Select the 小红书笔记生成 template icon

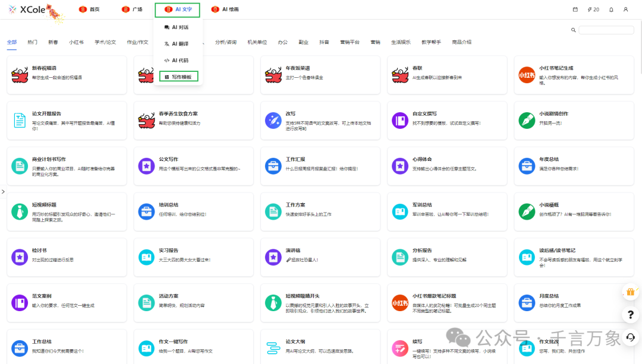(x=527, y=75)
